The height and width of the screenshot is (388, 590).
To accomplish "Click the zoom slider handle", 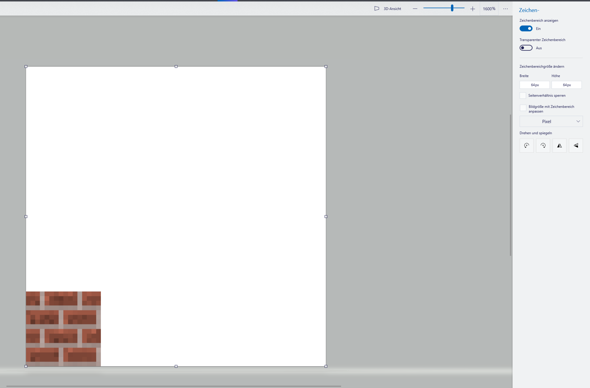I will point(452,8).
